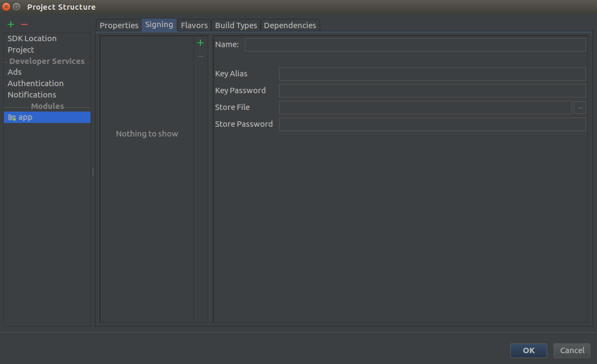Select the app module row
Screen dimensions: 597x364
[47, 118]
